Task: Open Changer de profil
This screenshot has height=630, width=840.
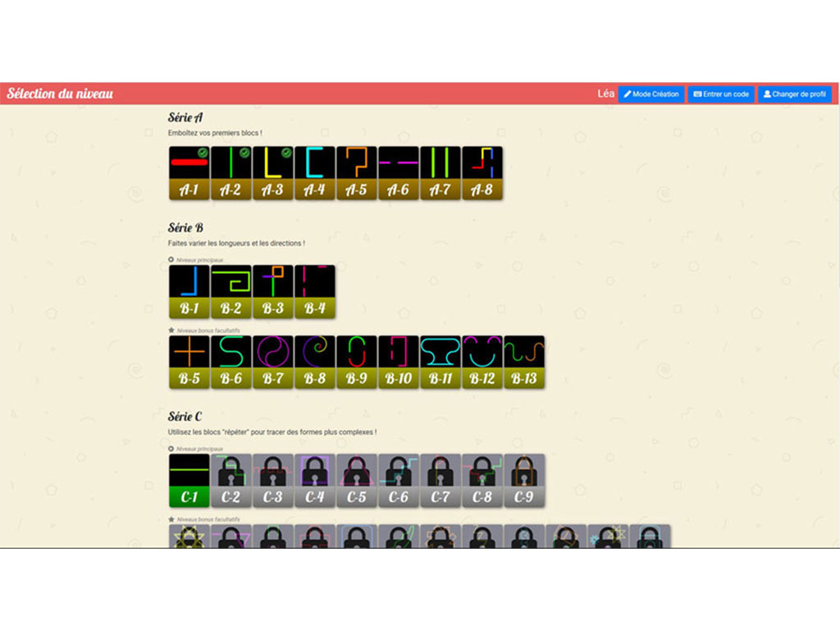Action: pos(794,94)
